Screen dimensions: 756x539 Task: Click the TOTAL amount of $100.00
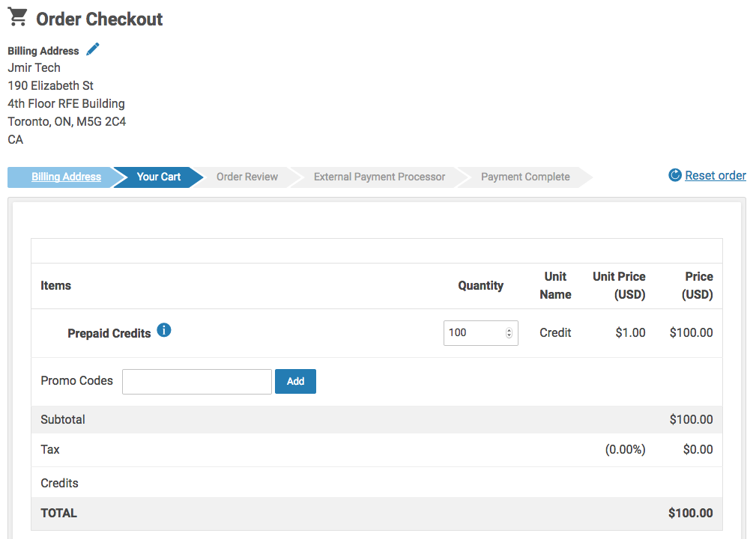tap(690, 514)
